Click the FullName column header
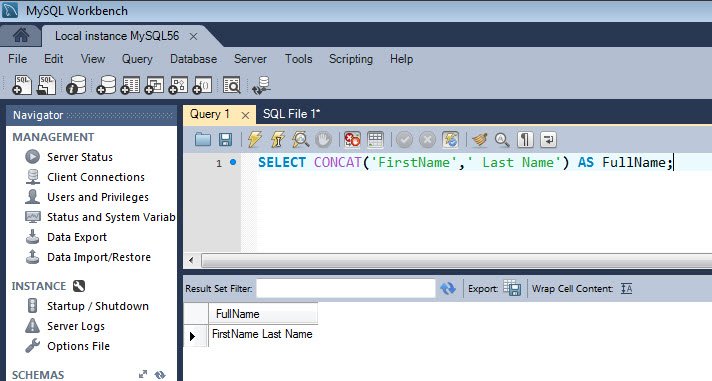This screenshot has height=381, width=712. click(263, 314)
